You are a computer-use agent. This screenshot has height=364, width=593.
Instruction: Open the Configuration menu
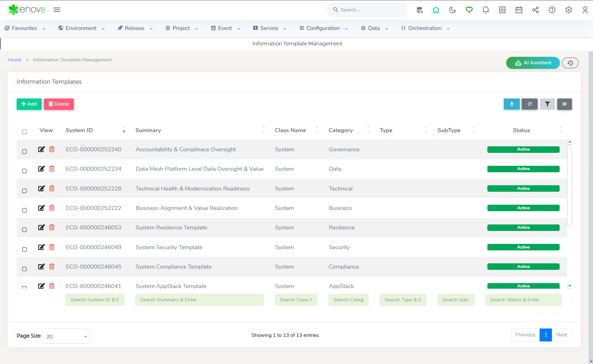pos(323,28)
